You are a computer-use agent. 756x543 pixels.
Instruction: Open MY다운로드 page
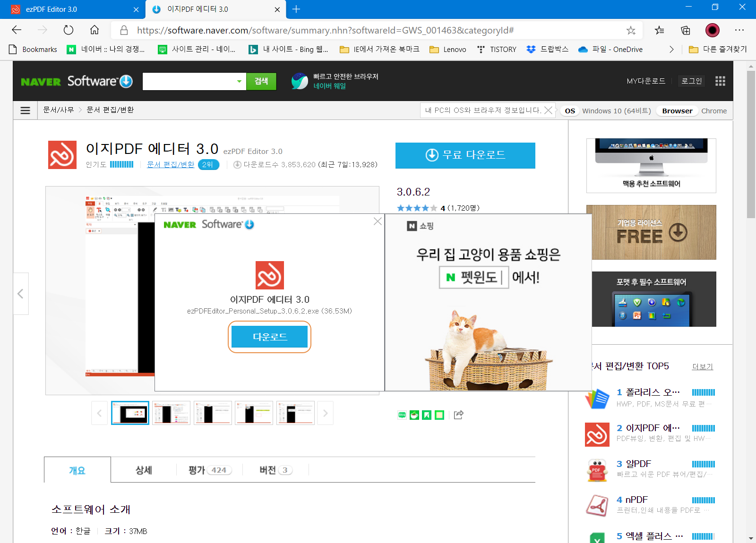(646, 81)
